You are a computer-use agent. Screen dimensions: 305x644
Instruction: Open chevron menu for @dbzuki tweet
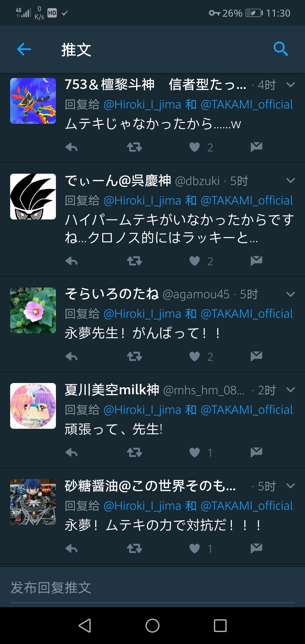[x=291, y=180]
